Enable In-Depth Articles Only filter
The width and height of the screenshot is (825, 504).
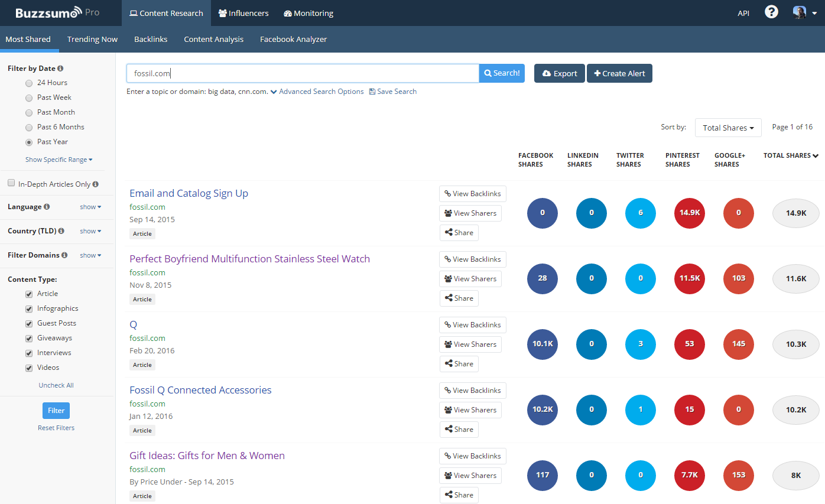tap(11, 183)
